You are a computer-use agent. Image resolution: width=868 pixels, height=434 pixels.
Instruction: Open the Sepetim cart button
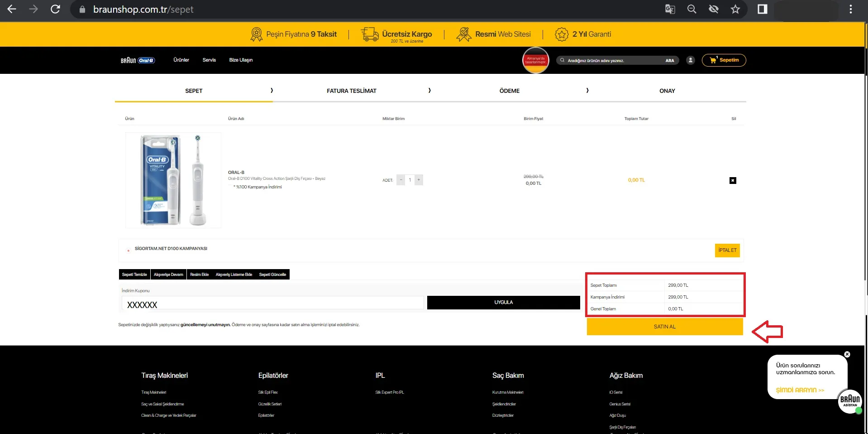[x=724, y=60]
